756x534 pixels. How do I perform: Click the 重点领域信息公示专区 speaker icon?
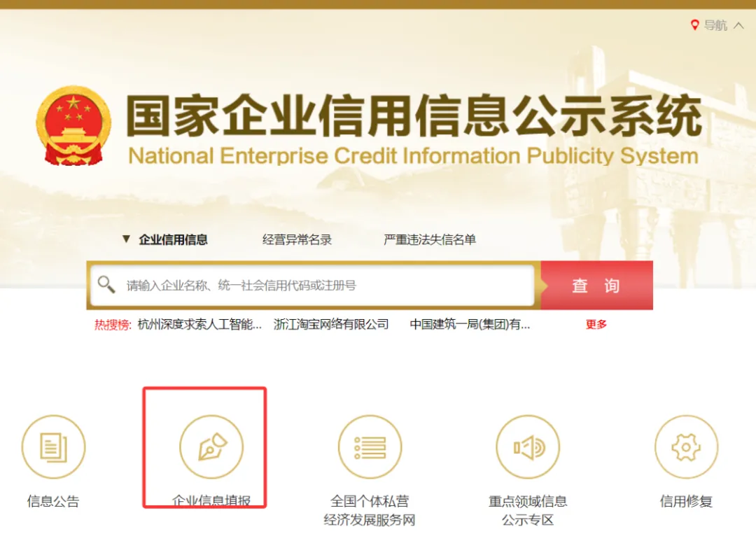coord(528,447)
